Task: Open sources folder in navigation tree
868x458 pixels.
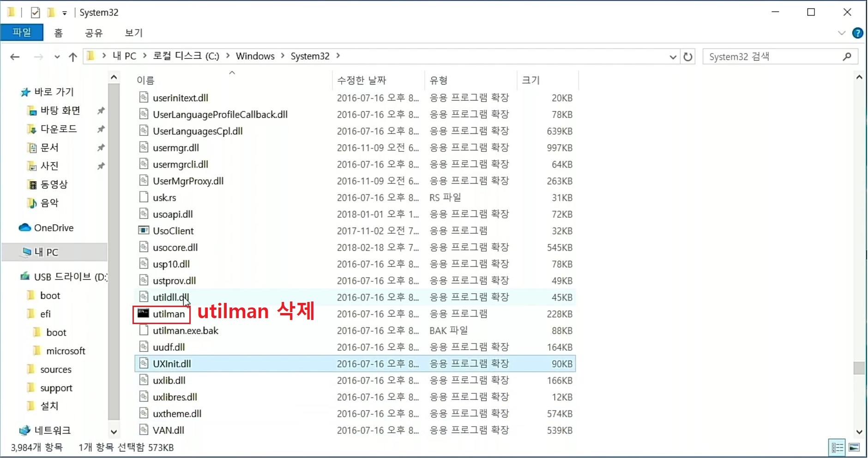Action: (56, 369)
